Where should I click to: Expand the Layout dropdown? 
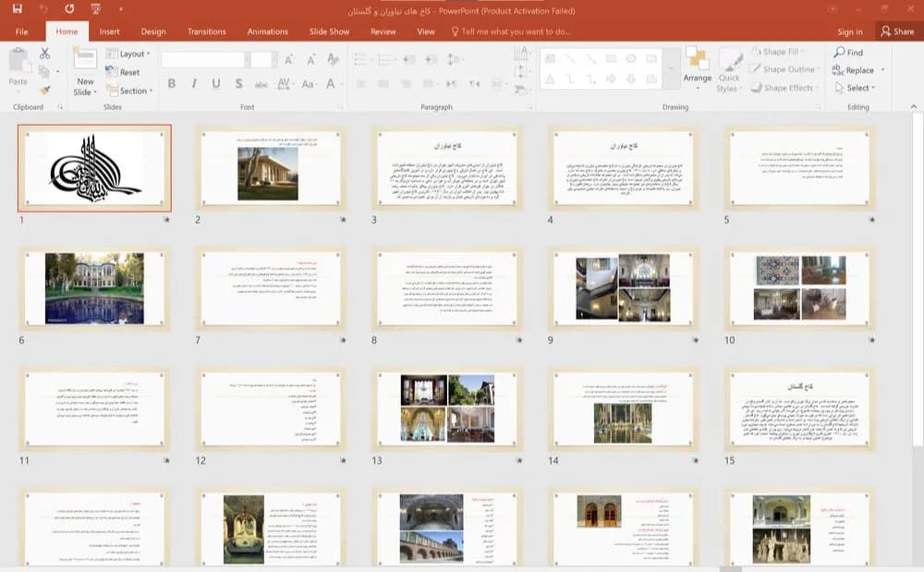tap(128, 54)
